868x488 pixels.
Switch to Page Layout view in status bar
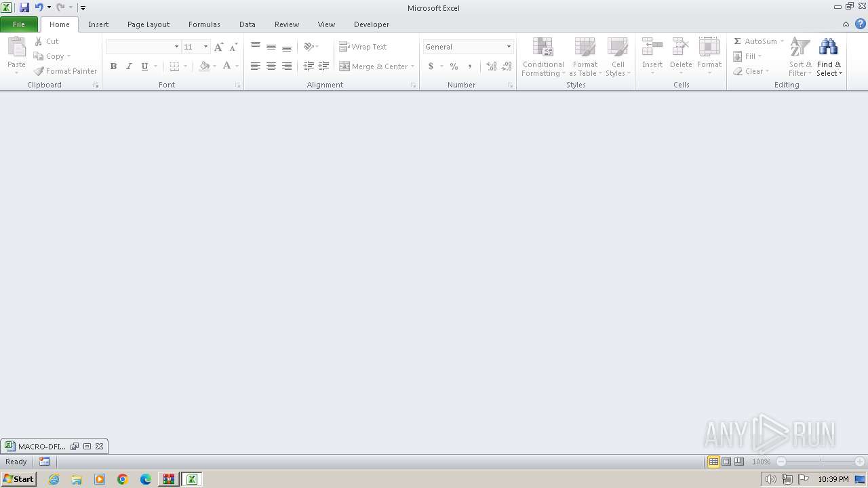click(x=726, y=462)
